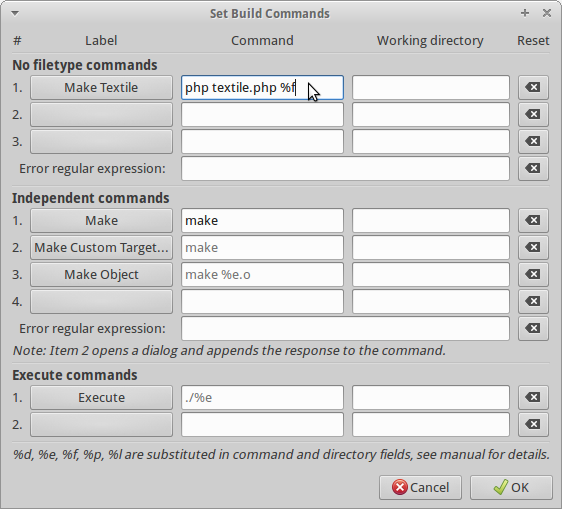This screenshot has width=562, height=509.
Task: Focus the php textile.php %f command field
Action: (x=262, y=87)
